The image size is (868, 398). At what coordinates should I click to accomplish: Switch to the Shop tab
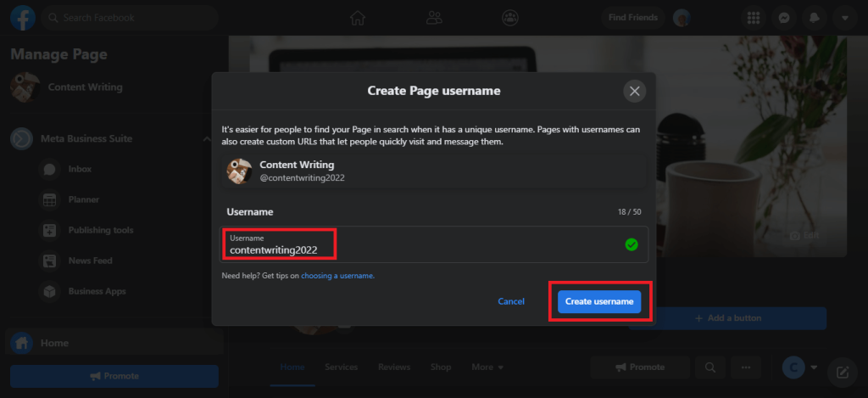441,367
